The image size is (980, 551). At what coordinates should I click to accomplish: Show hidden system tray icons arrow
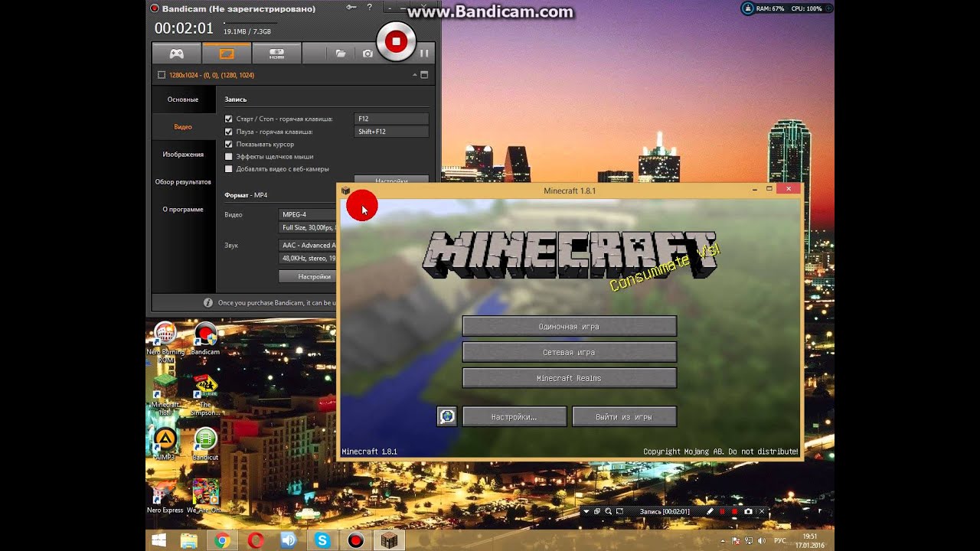pos(724,541)
